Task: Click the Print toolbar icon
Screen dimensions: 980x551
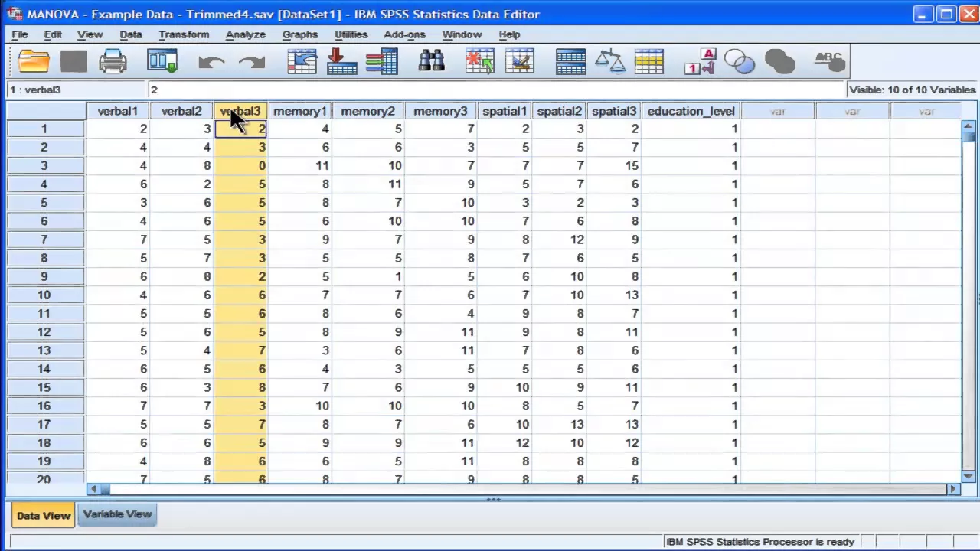Action: pyautogui.click(x=113, y=61)
